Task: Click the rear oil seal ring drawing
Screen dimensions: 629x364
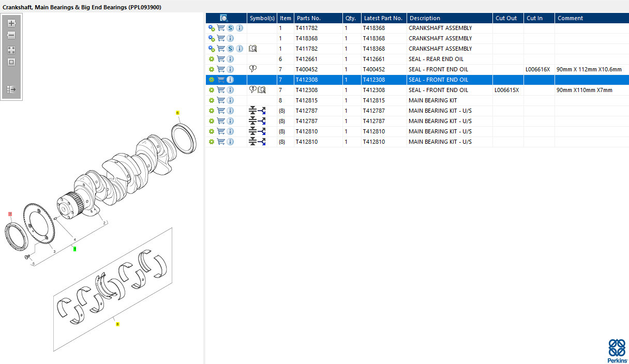Action: tap(184, 139)
